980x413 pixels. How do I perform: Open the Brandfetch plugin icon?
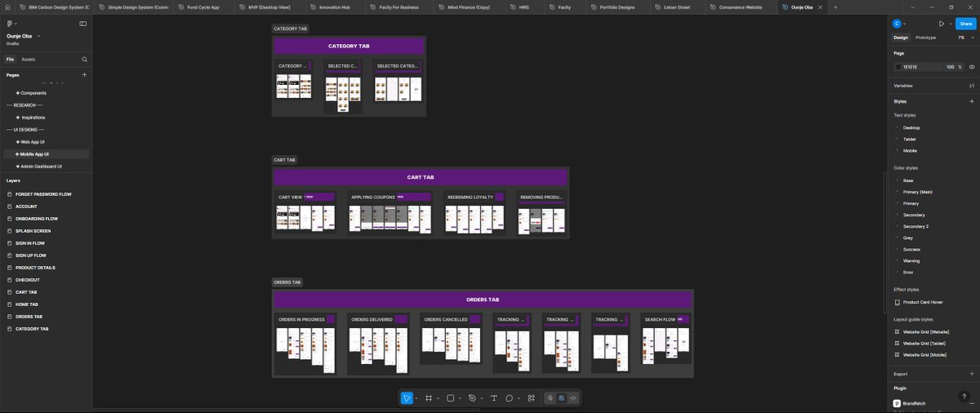click(898, 403)
